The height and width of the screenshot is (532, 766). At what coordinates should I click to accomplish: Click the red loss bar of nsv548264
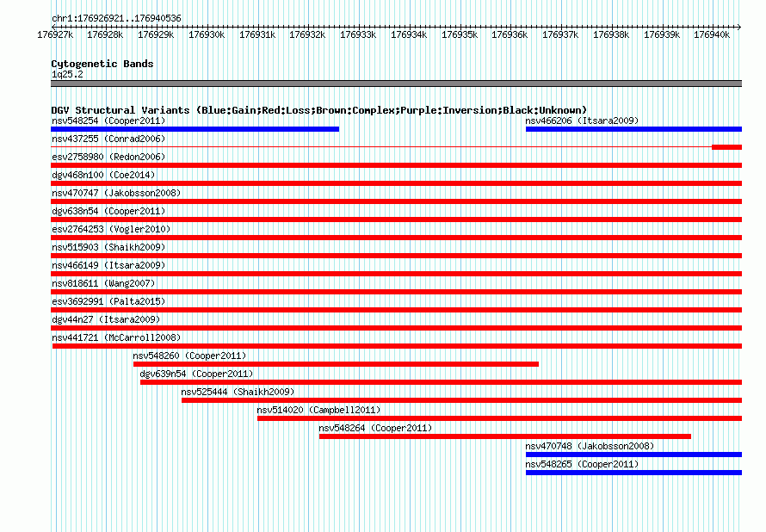click(x=505, y=436)
